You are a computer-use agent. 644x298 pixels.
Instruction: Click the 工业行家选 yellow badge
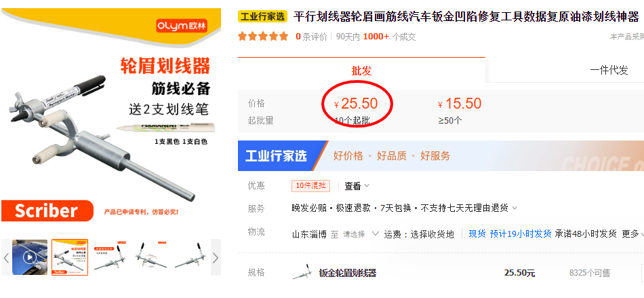point(262,17)
